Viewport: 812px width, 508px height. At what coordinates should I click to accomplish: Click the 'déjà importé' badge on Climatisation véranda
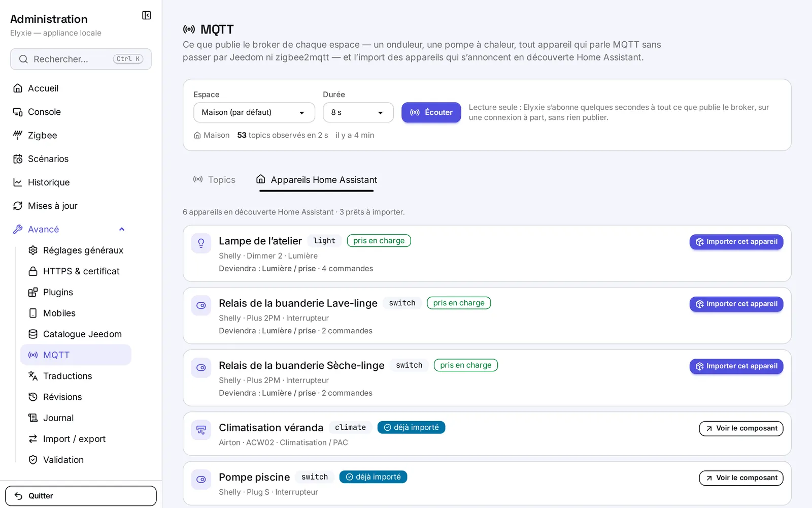pos(411,427)
